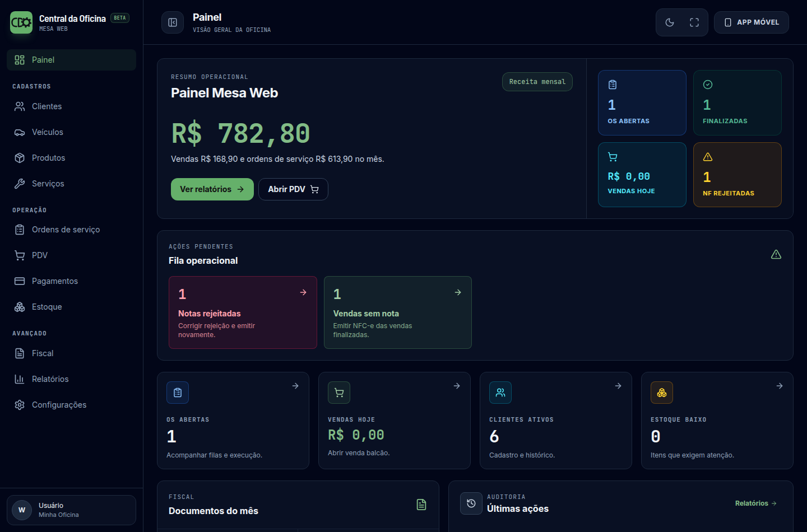Open Veículos from the sidebar
This screenshot has height=532, width=807.
(71, 132)
